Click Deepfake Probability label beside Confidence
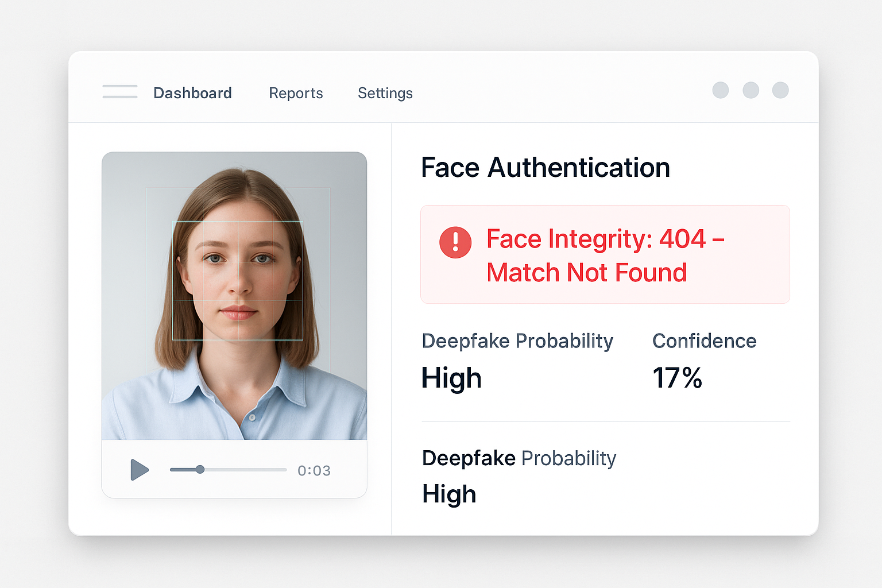 pyautogui.click(x=517, y=341)
